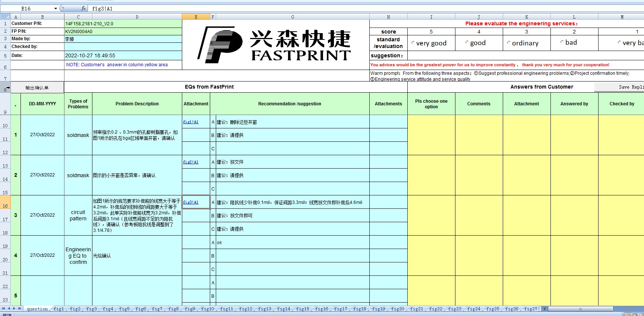Open the fig1!A1 attachment link
Image resolution: width=644 pixels, height=316 pixels.
point(191,122)
